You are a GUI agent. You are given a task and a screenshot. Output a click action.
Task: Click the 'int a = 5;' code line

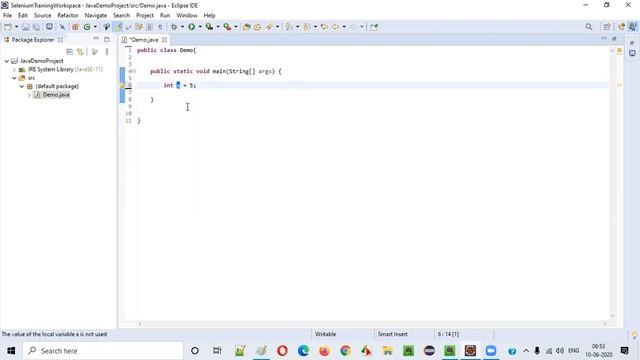click(x=180, y=85)
